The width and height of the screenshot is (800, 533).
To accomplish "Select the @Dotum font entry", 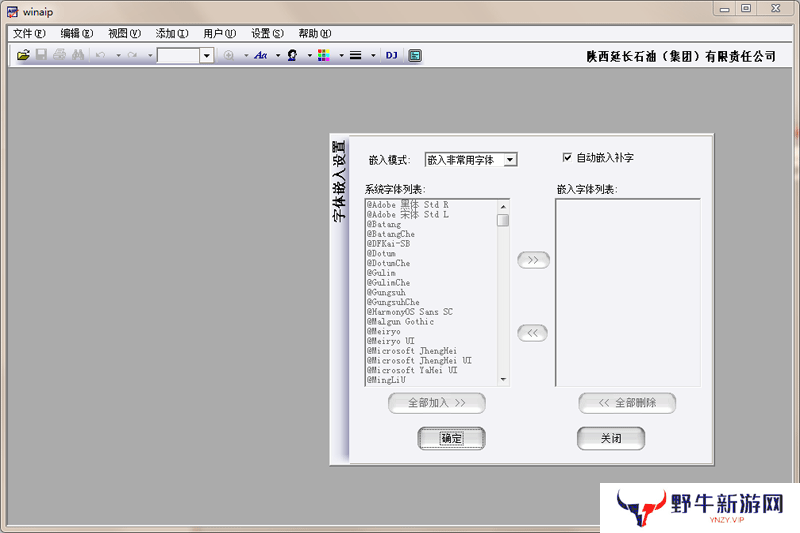I will 381,253.
